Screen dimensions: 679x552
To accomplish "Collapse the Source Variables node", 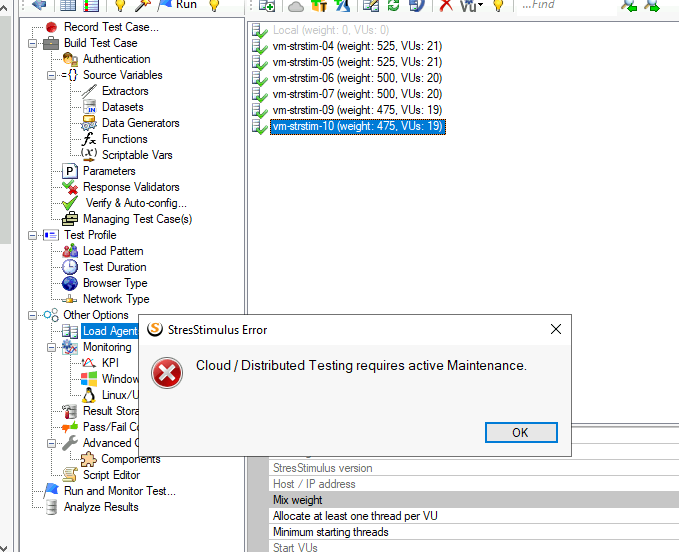I will [52, 75].
